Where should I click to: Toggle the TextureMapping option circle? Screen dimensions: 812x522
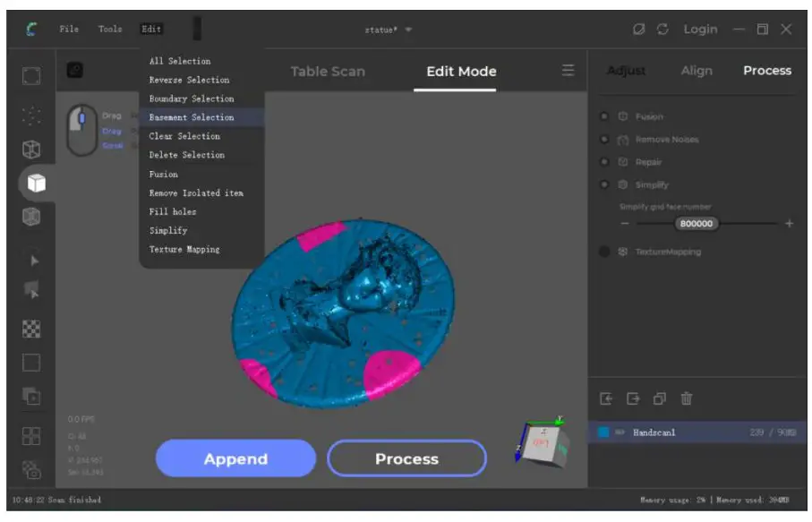[603, 252]
